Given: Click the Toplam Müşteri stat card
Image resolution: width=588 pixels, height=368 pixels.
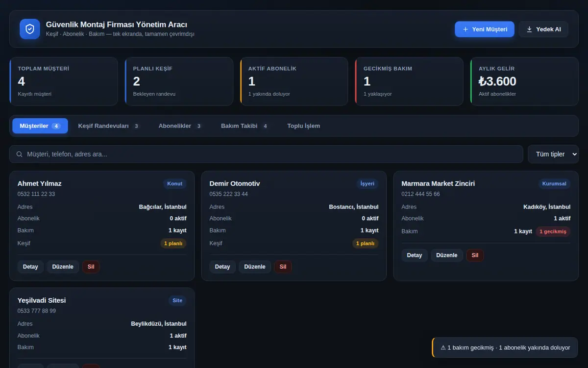Looking at the screenshot, I should tap(64, 81).
